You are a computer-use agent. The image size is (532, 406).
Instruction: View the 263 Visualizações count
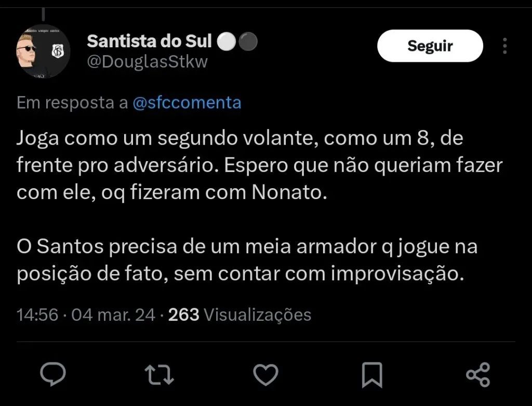240,315
